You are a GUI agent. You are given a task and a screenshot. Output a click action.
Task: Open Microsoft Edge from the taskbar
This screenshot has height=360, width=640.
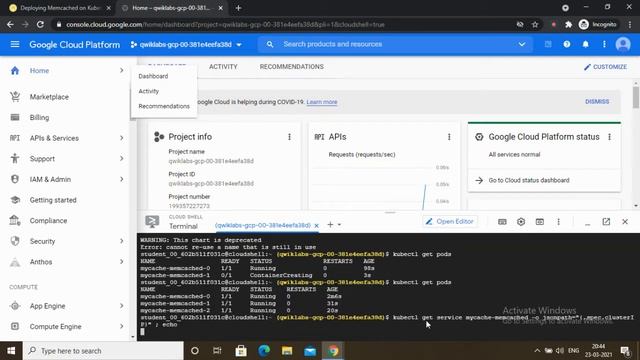coord(264,351)
